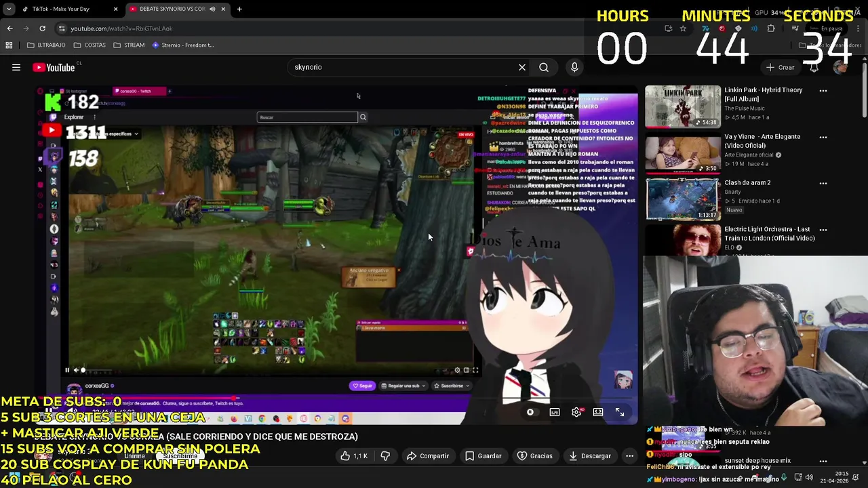Open the Chrome extensions puzzle menu
This screenshot has height=488, width=868.
[x=771, y=28]
